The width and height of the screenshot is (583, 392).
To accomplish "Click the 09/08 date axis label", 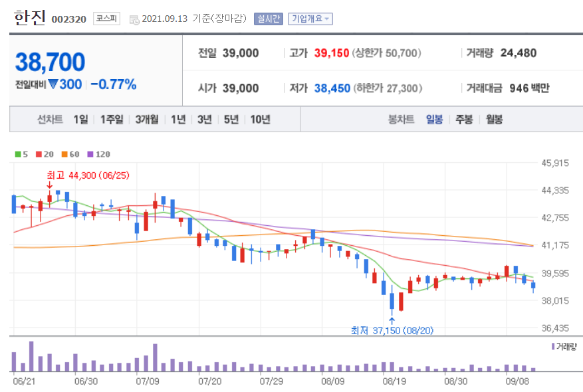I will 517,381.
